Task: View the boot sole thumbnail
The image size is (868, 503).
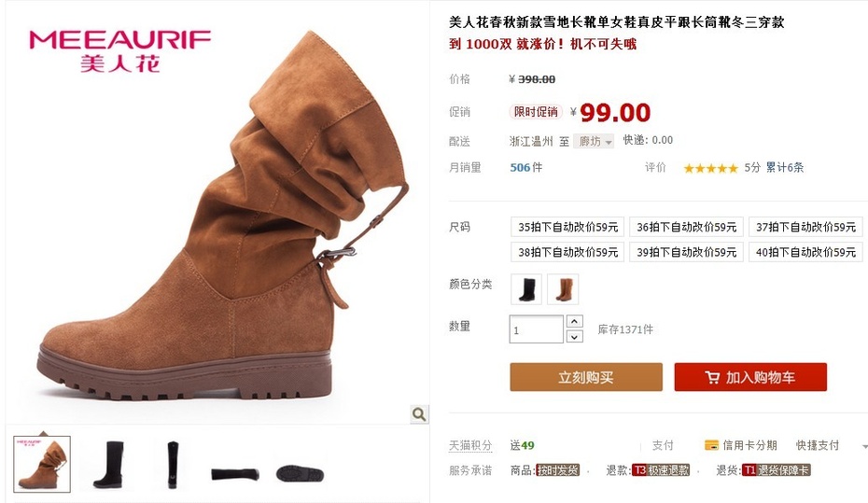Action: [300, 473]
